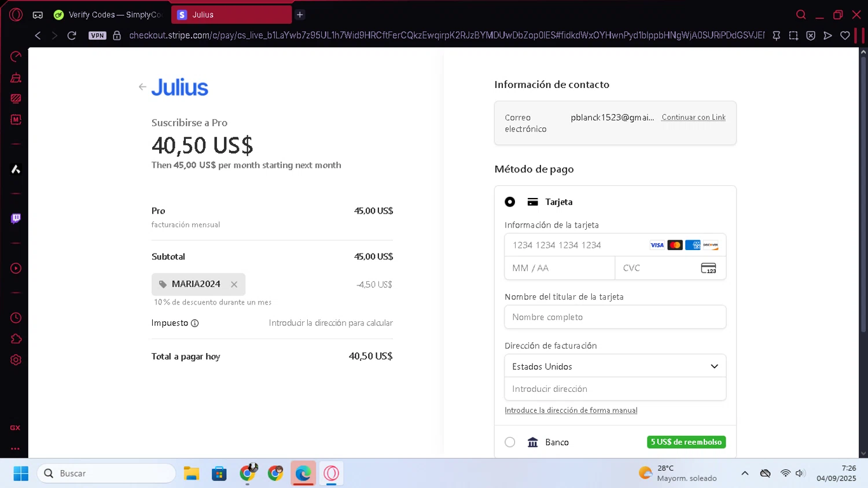Image resolution: width=868 pixels, height=488 pixels.
Task: Open the three-dot sidebar setup menu
Action: (x=15, y=449)
